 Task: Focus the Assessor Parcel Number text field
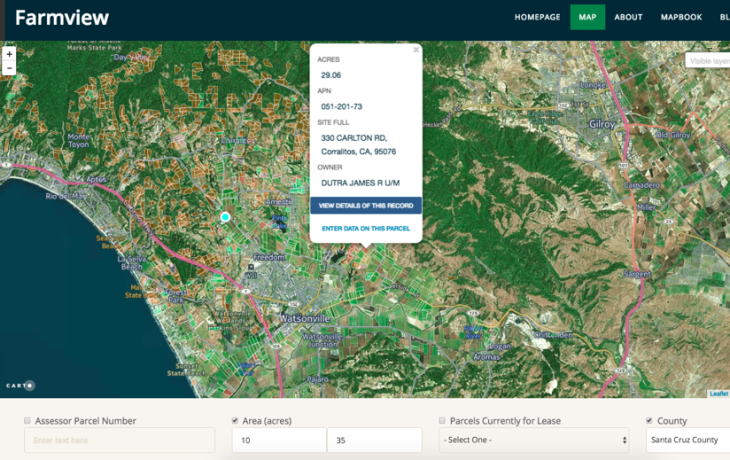(x=120, y=440)
